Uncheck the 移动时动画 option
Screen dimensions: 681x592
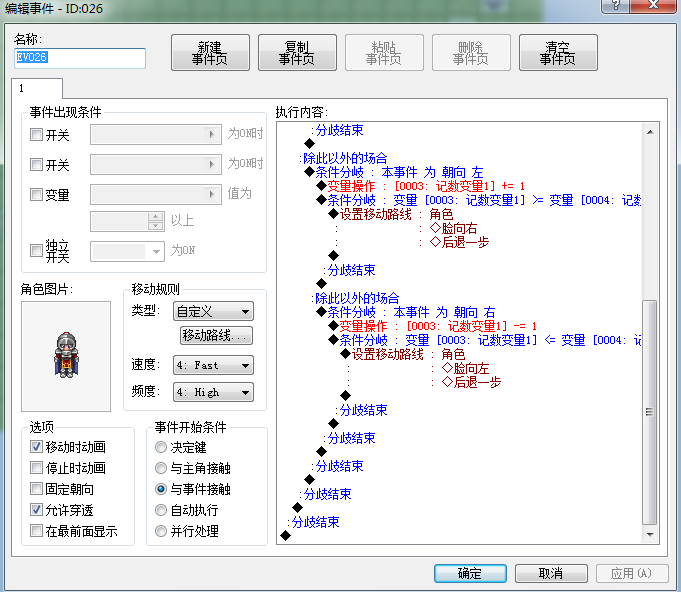click(36, 446)
